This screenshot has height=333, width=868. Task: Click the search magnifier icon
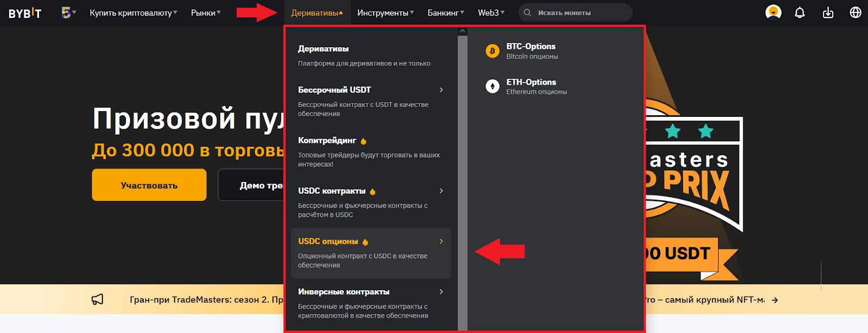click(527, 12)
